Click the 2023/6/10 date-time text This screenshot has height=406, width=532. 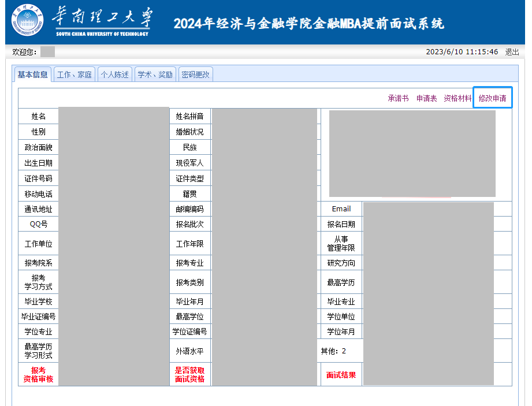pyautogui.click(x=462, y=52)
